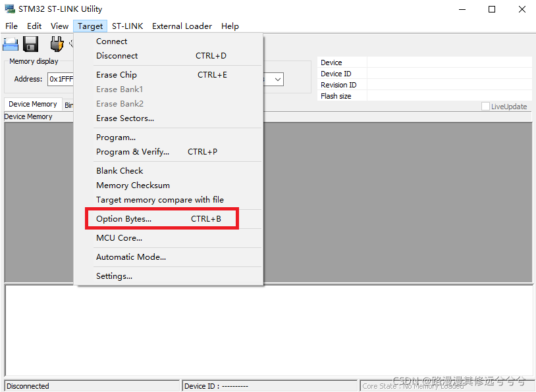Image resolution: width=536 pixels, height=392 pixels.
Task: Close the Target menu
Action: click(90, 26)
